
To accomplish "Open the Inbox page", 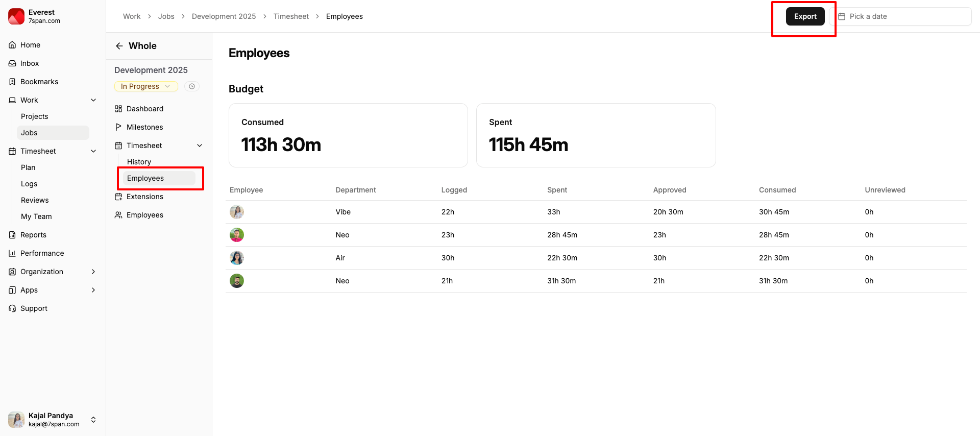I will 30,63.
